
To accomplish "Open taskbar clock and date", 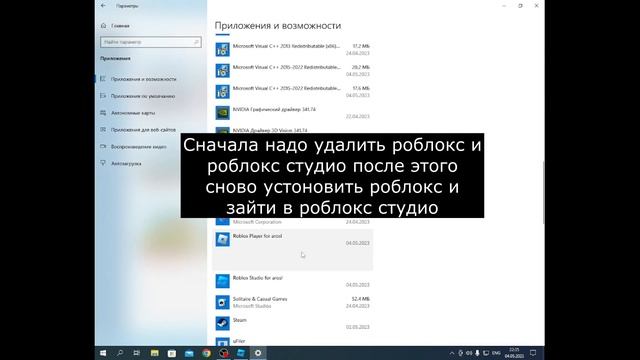I will [x=514, y=353].
